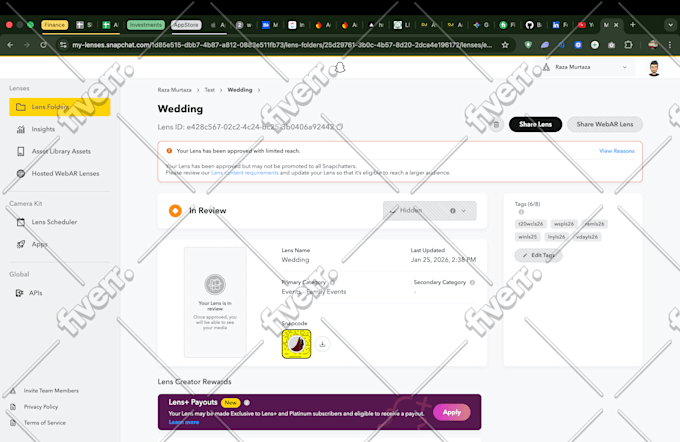Reload the page
This screenshot has height=442, width=680.
[x=43, y=45]
